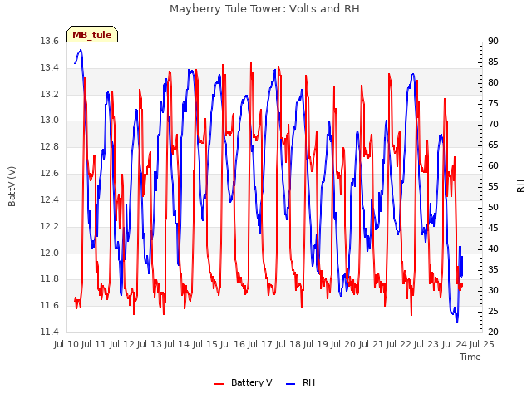
Task: Click the 40 tick on RH axis
Action: click(493, 249)
